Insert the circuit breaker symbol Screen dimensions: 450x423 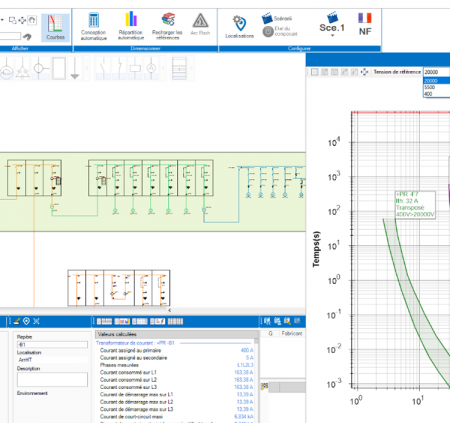click(119, 69)
